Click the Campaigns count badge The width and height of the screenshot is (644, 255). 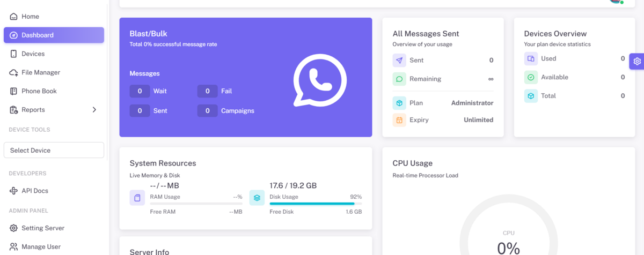point(207,111)
